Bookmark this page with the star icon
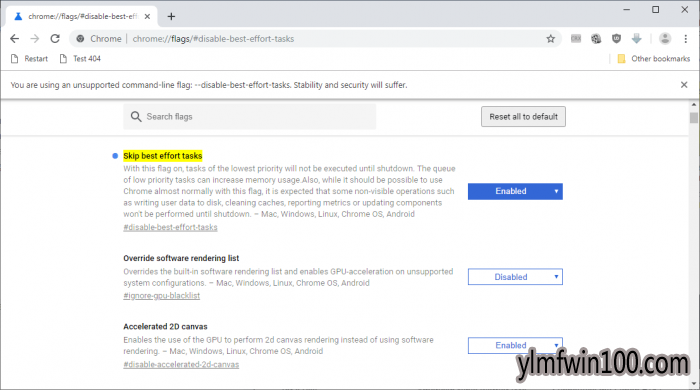 point(550,39)
